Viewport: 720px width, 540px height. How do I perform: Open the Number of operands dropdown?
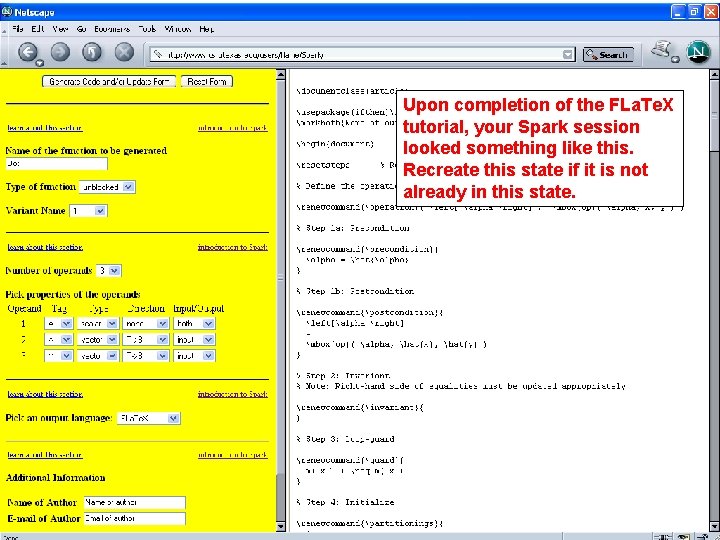point(108,270)
